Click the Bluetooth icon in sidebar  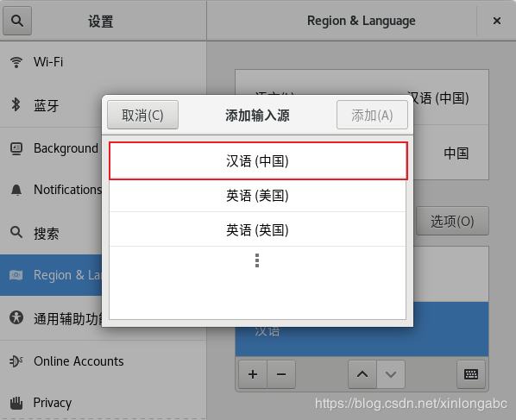click(x=16, y=105)
